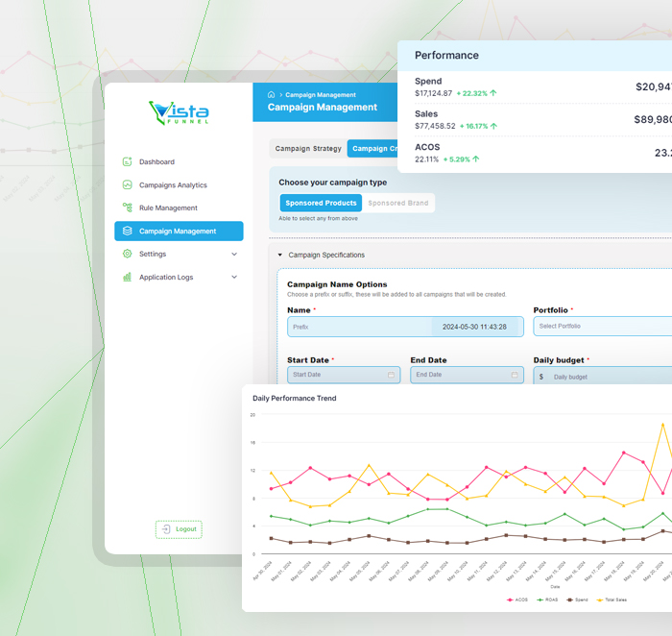The height and width of the screenshot is (636, 672).
Task: Click the logout door icon
Action: [x=166, y=529]
